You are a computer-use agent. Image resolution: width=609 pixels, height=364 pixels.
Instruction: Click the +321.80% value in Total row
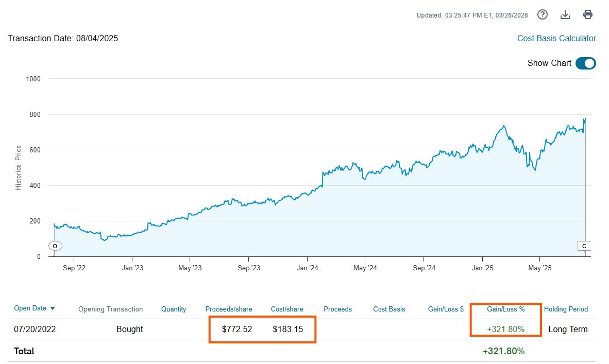click(503, 351)
